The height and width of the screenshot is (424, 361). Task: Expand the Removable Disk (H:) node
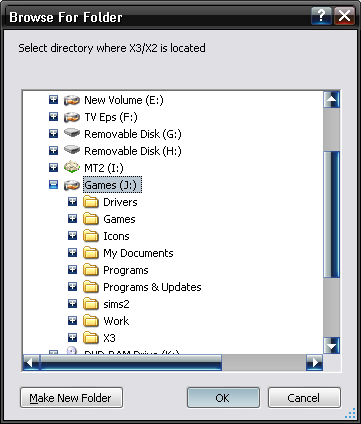tap(53, 151)
